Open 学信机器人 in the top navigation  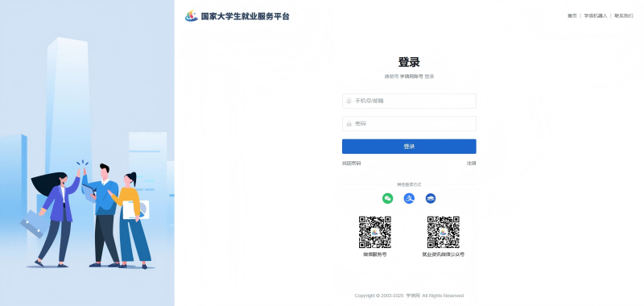coord(596,15)
